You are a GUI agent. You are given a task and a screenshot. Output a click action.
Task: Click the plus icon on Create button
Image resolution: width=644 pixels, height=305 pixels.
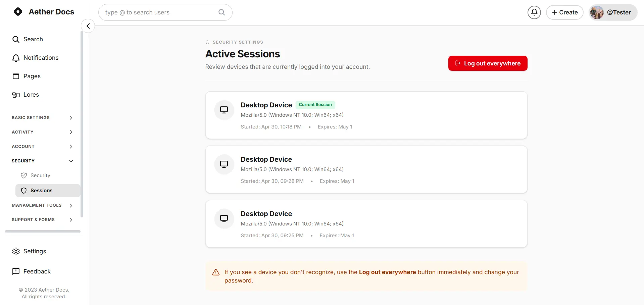click(554, 12)
